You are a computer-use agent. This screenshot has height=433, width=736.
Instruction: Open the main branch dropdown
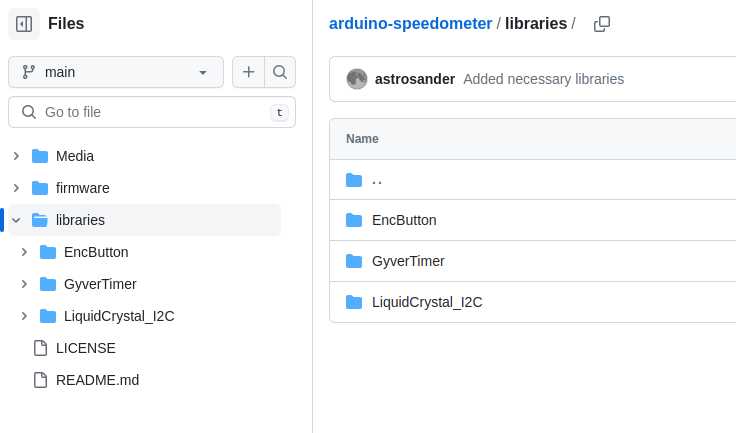click(116, 72)
